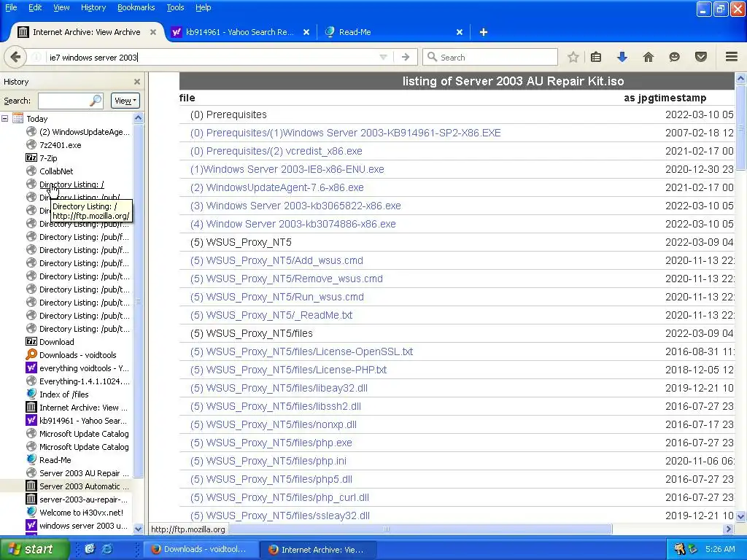Bookmark this page with the star icon
Screen dimensions: 747x560
click(573, 57)
